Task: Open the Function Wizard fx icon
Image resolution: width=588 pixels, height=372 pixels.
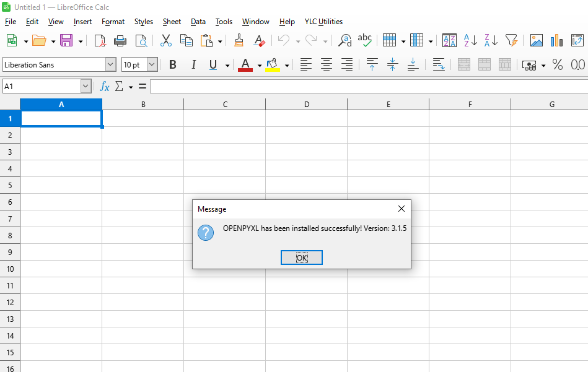Action: (105, 87)
